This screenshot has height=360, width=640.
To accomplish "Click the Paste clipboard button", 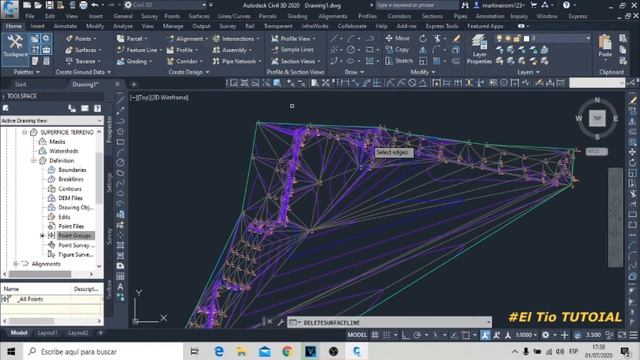I will pos(605,46).
